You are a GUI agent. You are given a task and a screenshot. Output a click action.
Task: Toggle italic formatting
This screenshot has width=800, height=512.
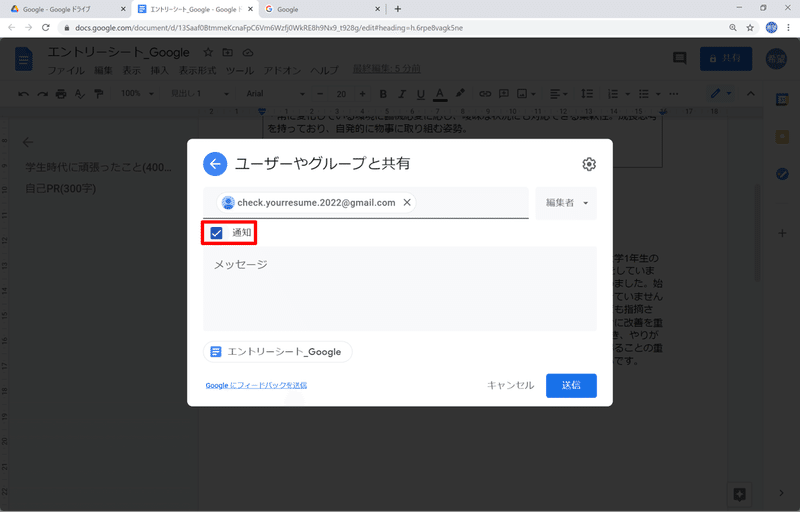pos(402,94)
